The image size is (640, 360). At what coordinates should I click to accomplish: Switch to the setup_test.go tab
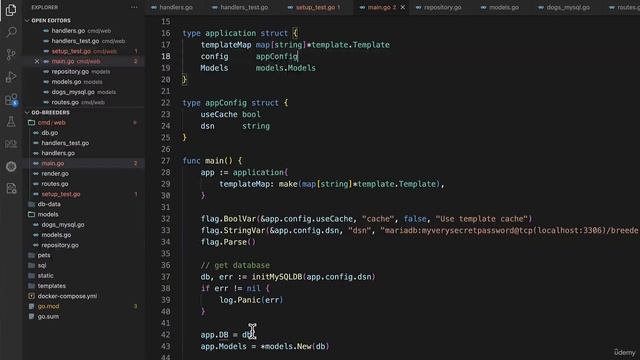pos(314,7)
